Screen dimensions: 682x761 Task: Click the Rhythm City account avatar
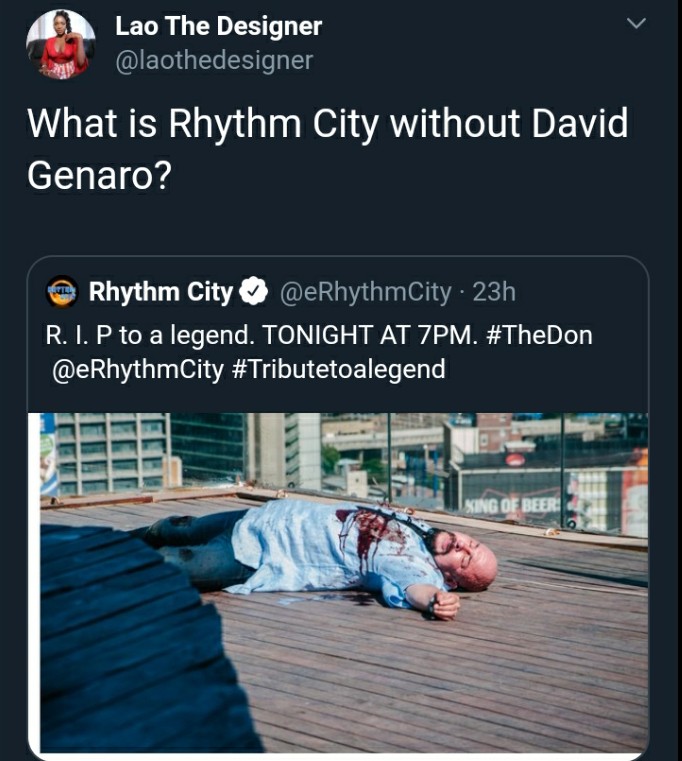[62, 291]
